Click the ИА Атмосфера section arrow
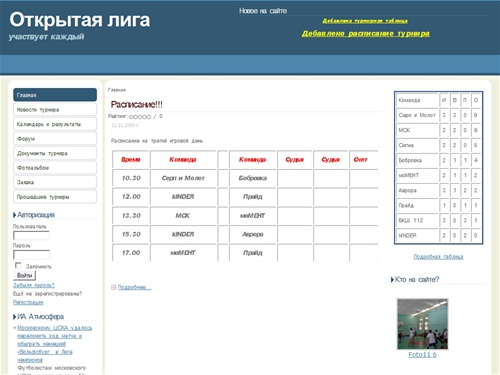 pyautogui.click(x=15, y=317)
